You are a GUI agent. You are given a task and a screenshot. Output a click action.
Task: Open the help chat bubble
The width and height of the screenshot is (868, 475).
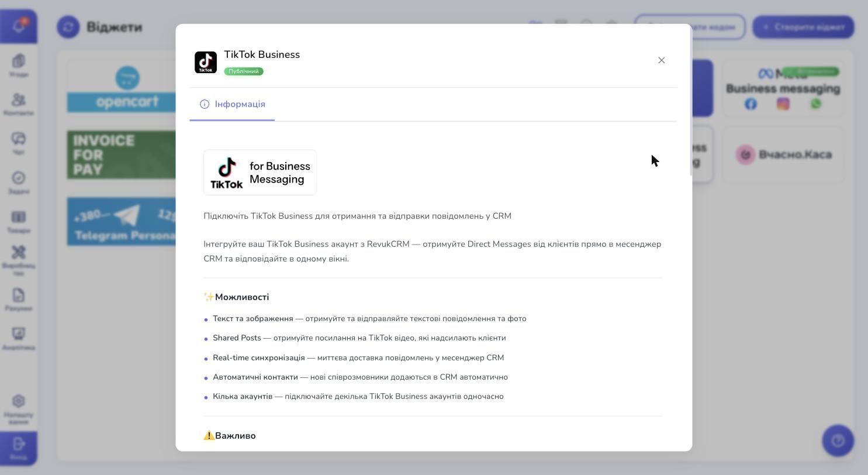(x=838, y=440)
